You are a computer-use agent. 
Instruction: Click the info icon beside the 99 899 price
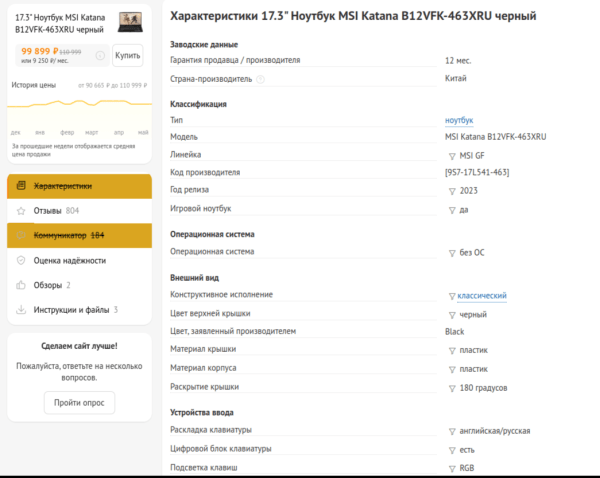[x=100, y=55]
